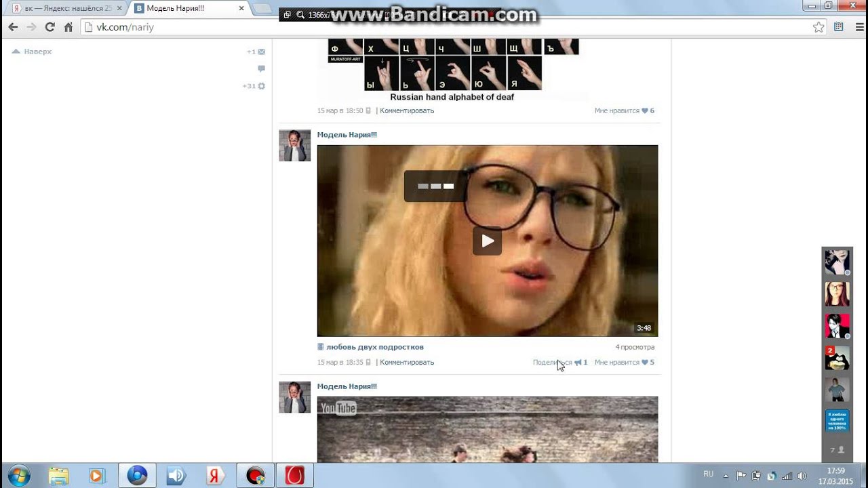Open Windows Explorer from the taskbar
The width and height of the screenshot is (868, 488).
pyautogui.click(x=58, y=475)
